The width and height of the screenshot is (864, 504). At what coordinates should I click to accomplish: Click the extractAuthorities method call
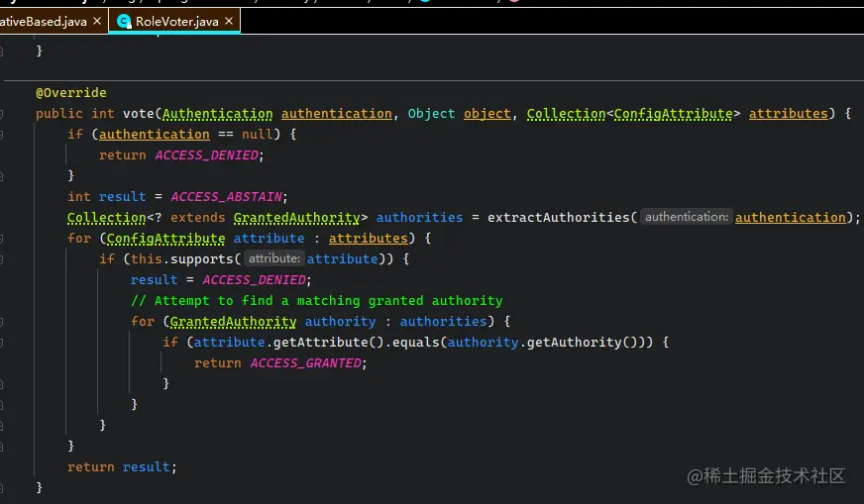[x=558, y=218]
